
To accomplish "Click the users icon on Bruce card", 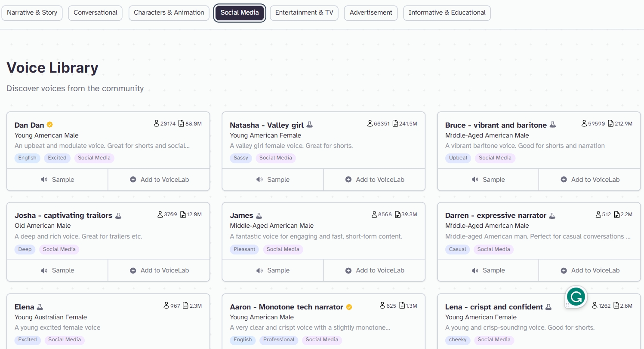I will click(x=584, y=123).
